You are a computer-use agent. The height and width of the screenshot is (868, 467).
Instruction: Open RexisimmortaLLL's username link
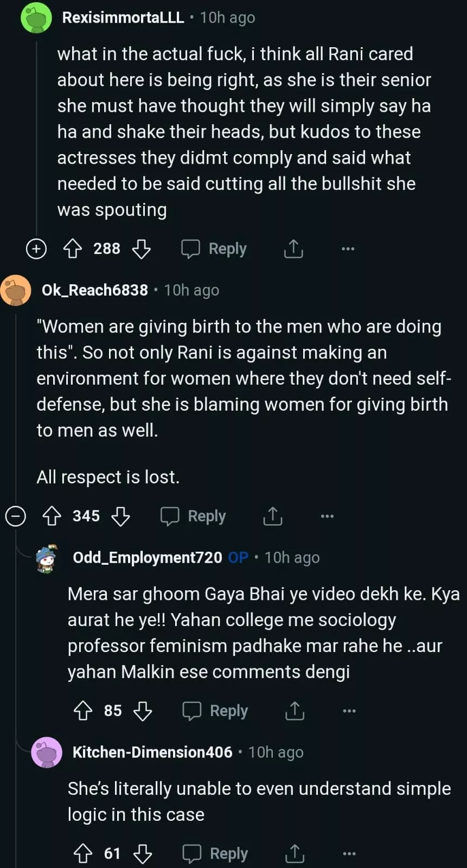[x=123, y=17]
